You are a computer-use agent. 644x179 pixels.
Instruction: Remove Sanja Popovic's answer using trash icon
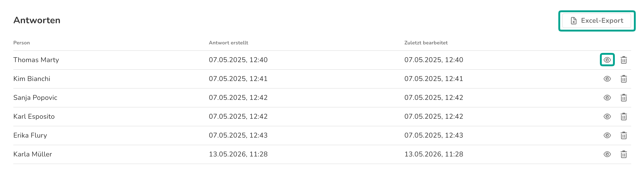pyautogui.click(x=624, y=98)
